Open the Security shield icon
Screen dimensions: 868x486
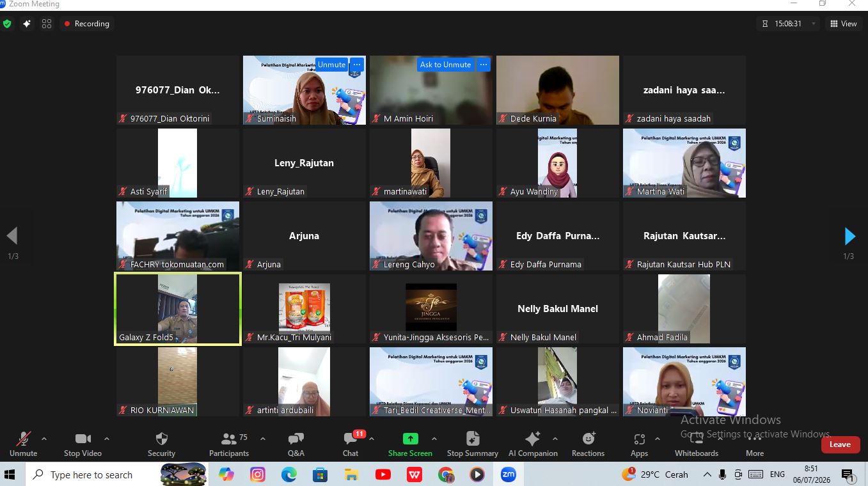(x=162, y=439)
